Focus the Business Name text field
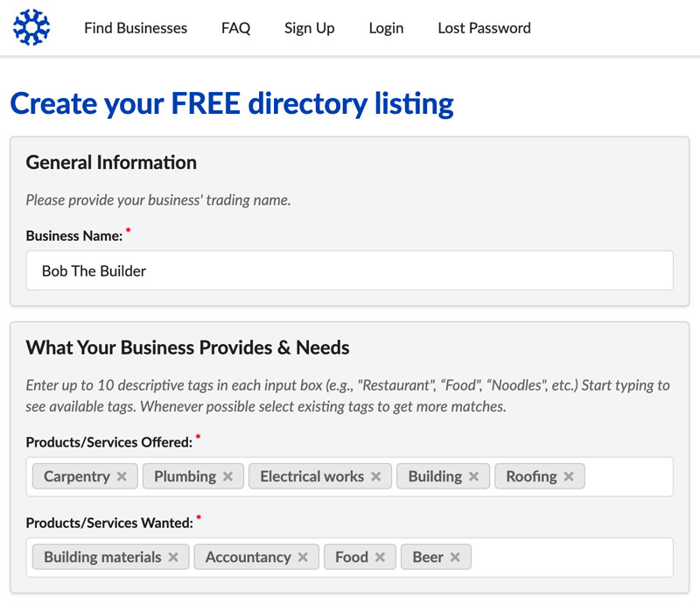This screenshot has width=700, height=605. tap(349, 271)
